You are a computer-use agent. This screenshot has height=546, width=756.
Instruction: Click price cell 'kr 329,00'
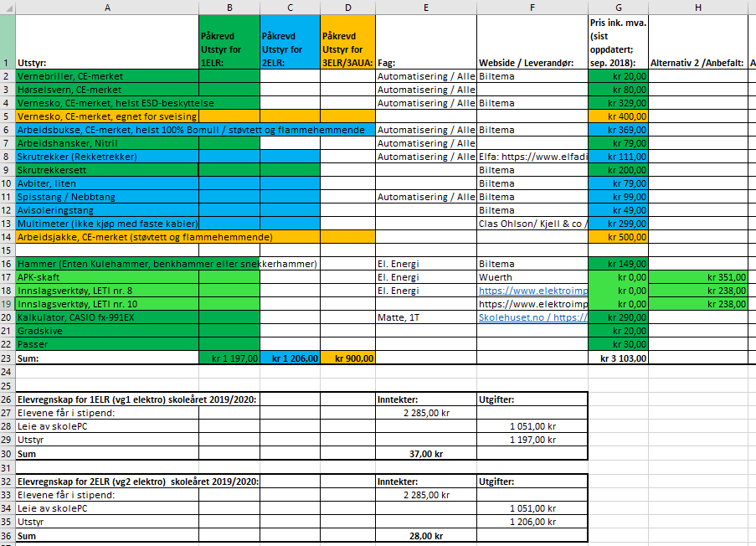618,103
